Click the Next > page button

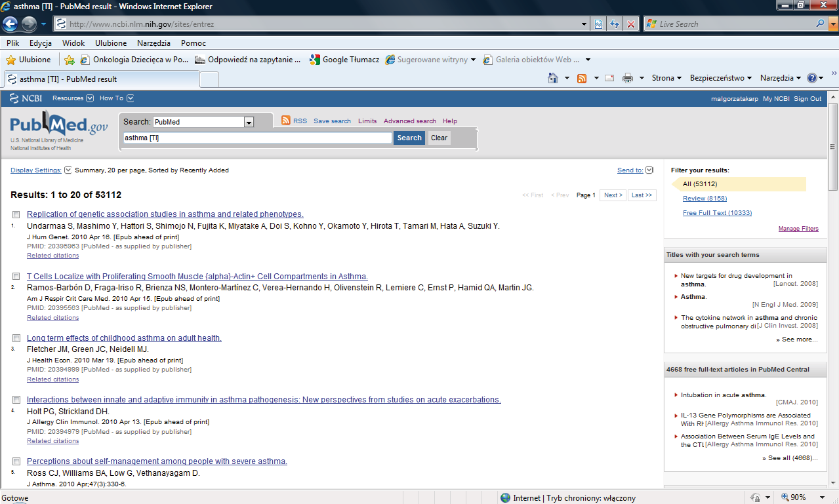pyautogui.click(x=613, y=195)
